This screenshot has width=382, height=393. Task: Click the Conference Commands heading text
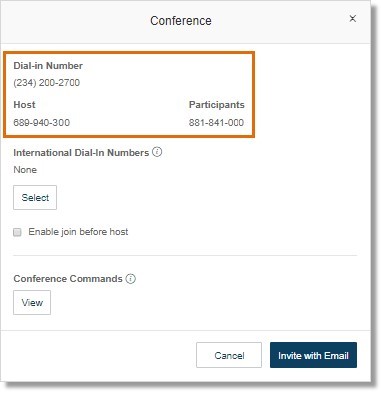click(x=68, y=279)
